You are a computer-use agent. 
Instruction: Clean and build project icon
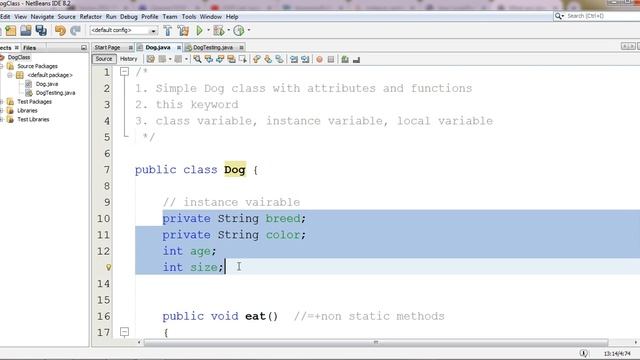click(x=183, y=31)
